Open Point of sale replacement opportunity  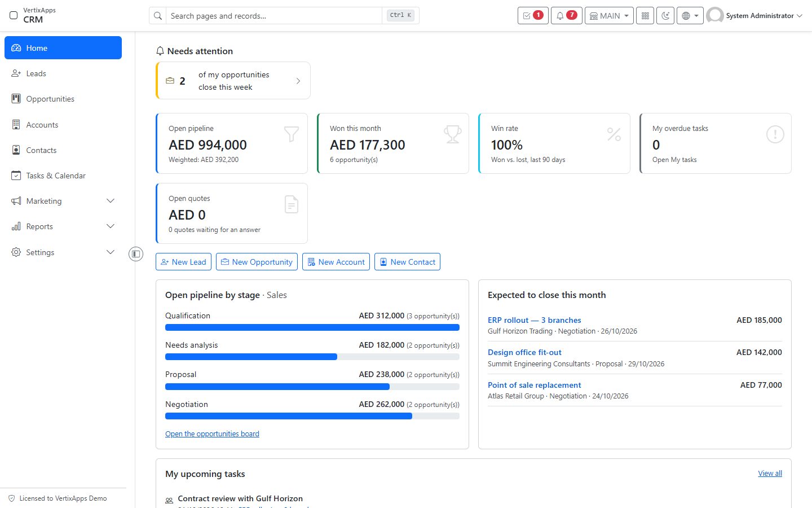pyautogui.click(x=534, y=385)
